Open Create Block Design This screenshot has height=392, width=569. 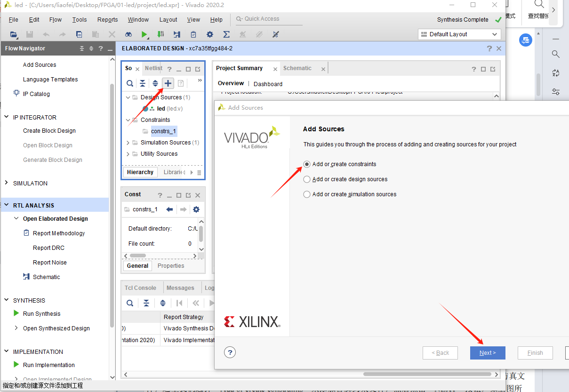[x=49, y=131]
